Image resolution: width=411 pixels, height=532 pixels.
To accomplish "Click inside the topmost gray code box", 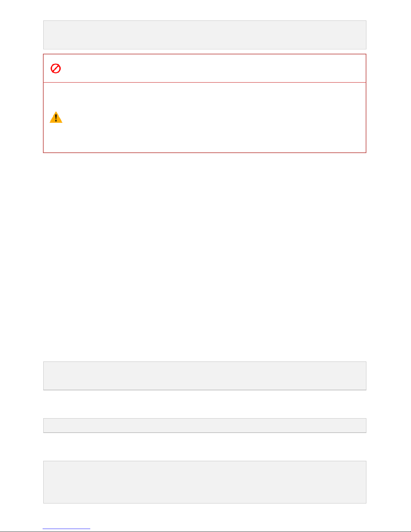I will click(205, 35).
